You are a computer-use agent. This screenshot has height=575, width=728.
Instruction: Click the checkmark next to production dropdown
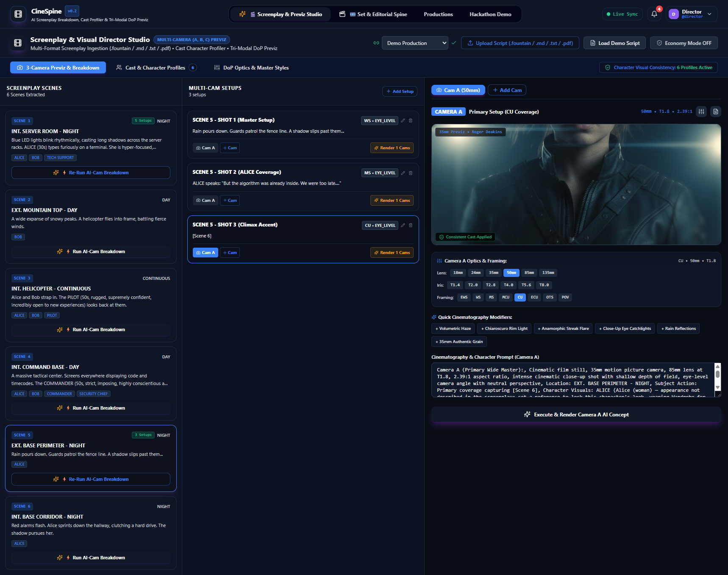point(454,43)
